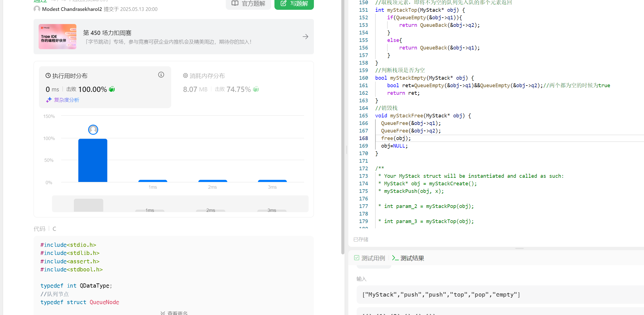644x315 pixels.
Task: Click the Trae IDE banner thumbnail
Action: 57,37
